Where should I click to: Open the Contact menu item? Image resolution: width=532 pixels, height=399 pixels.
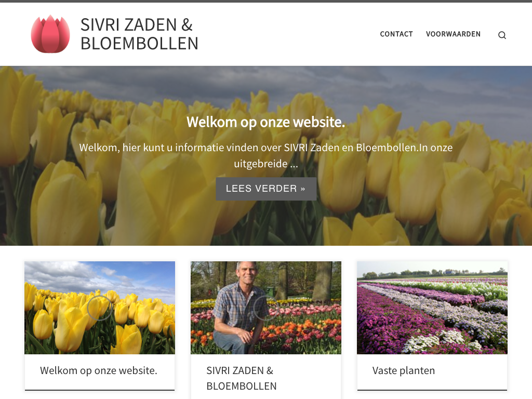pos(396,34)
